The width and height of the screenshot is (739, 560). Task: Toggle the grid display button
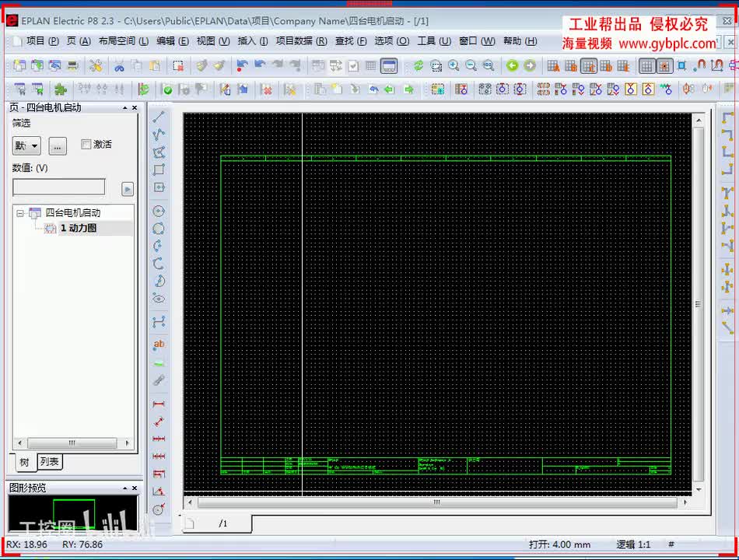pyautogui.click(x=646, y=66)
